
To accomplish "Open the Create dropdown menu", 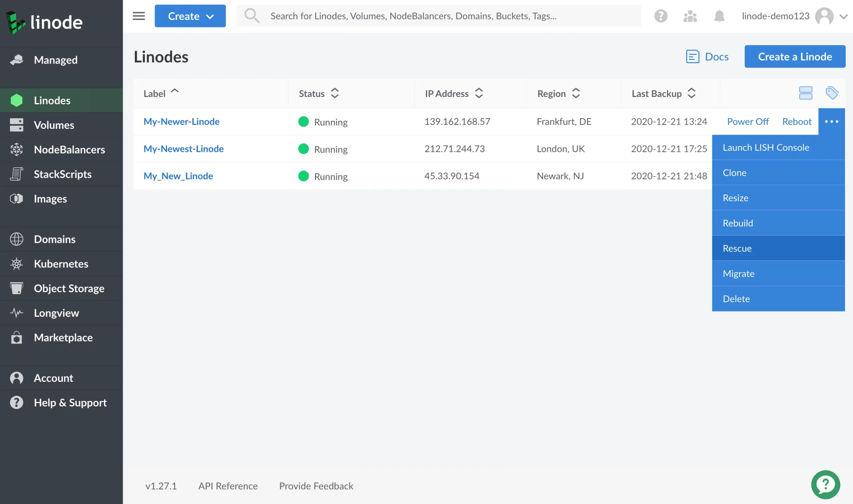I will pos(190,16).
